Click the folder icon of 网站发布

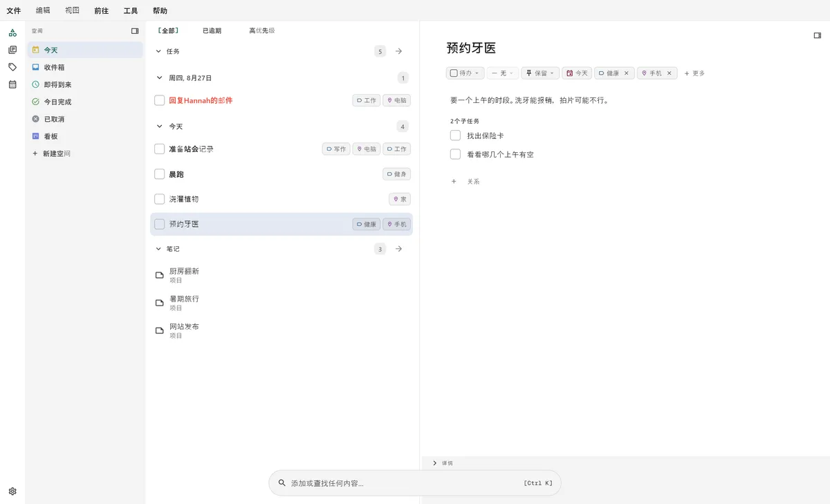(160, 330)
